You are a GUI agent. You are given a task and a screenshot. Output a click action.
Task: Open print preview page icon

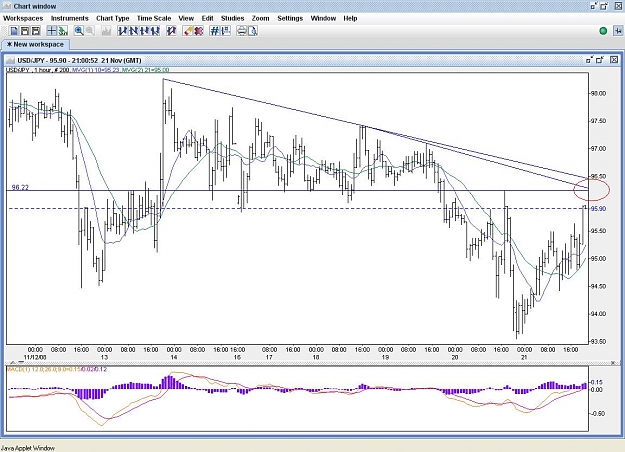click(x=253, y=31)
